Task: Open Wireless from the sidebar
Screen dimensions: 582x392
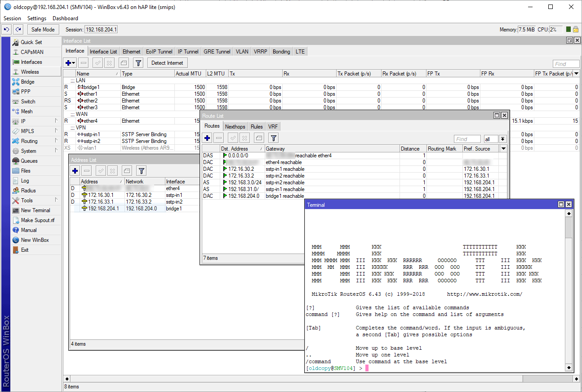Action: point(30,72)
